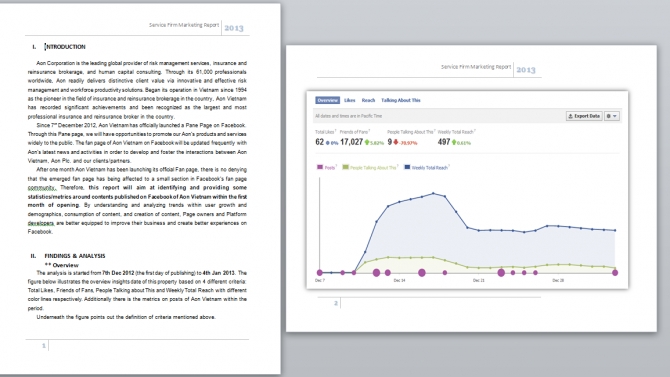Click the underlined word 'developers'
Screen dimensions: 670x377
coord(41,223)
